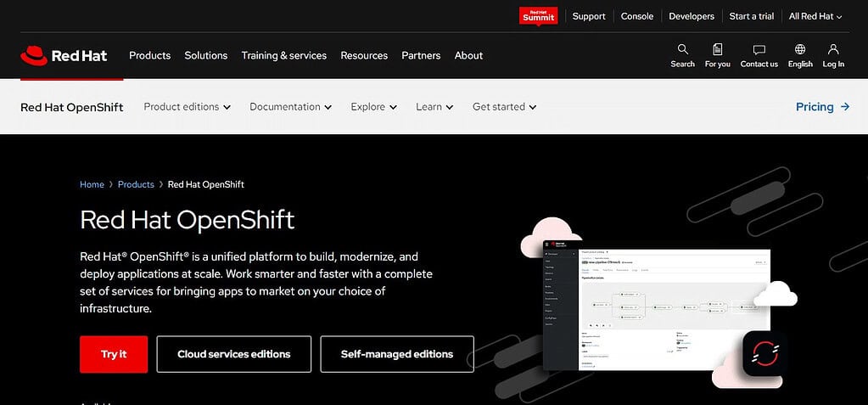Click Self-managed editions button
The height and width of the screenshot is (405, 868).
[397, 354]
